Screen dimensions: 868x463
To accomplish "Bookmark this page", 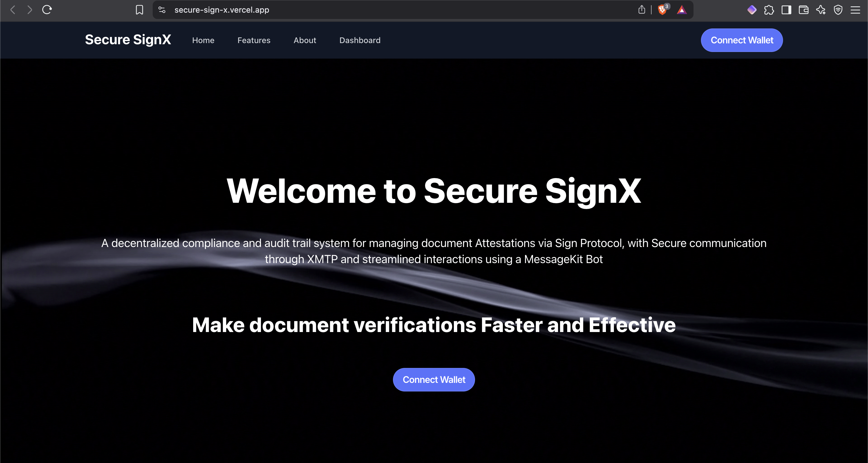I will click(x=139, y=10).
